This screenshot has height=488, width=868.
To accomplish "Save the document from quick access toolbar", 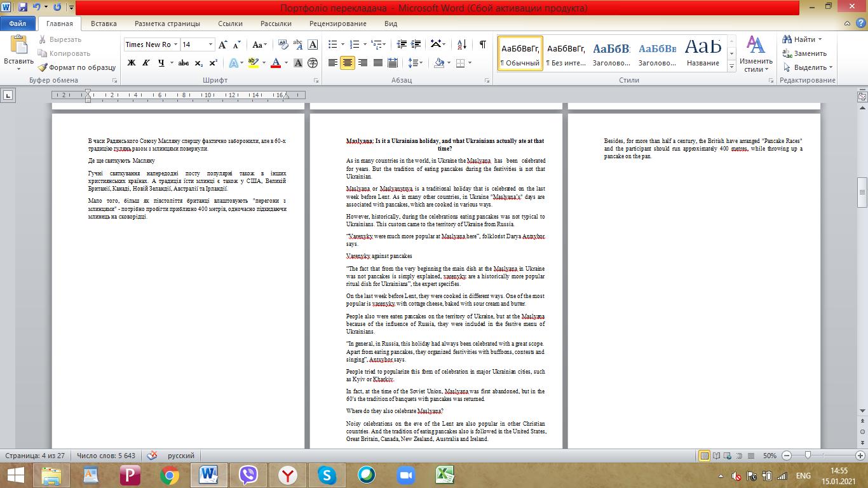I will [x=23, y=8].
